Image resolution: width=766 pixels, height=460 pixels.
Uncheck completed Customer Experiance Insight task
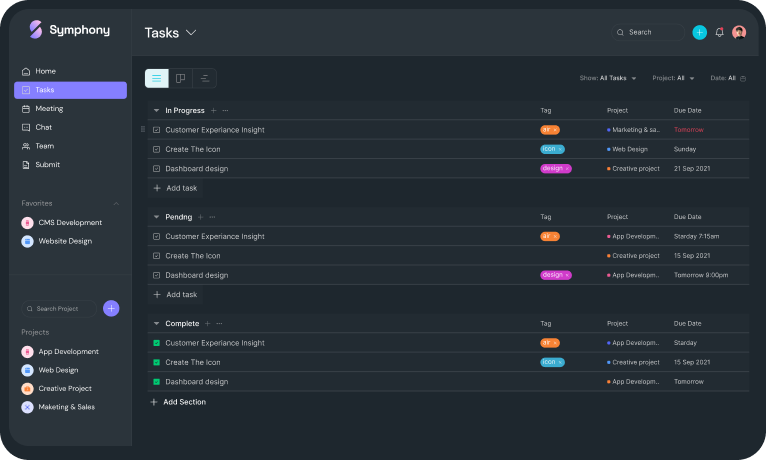point(156,343)
